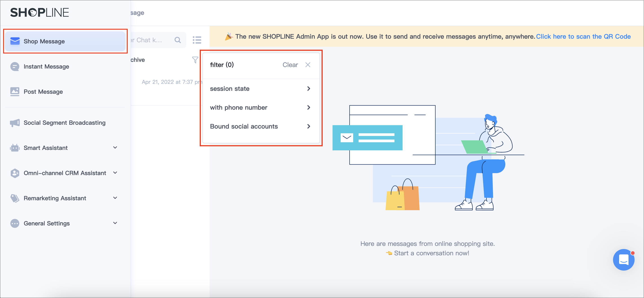This screenshot has height=298, width=644.
Task: Close the filter panel with the X
Action: pos(308,65)
